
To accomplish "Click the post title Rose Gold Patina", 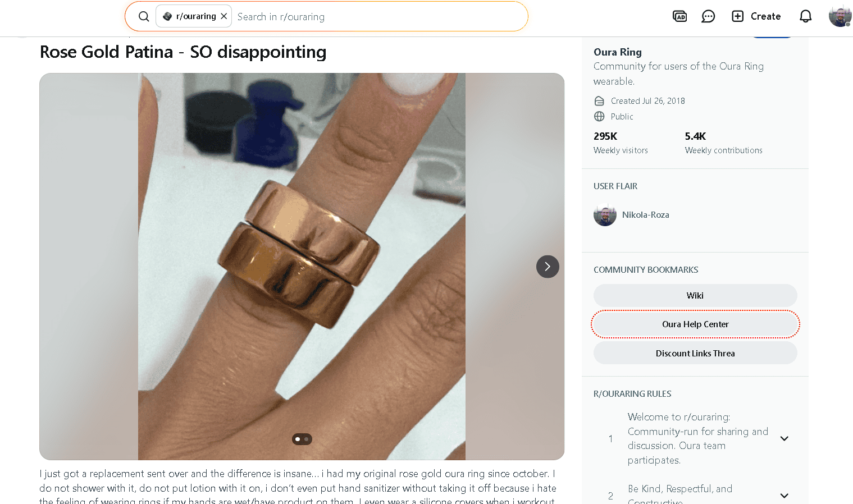I will [x=183, y=52].
